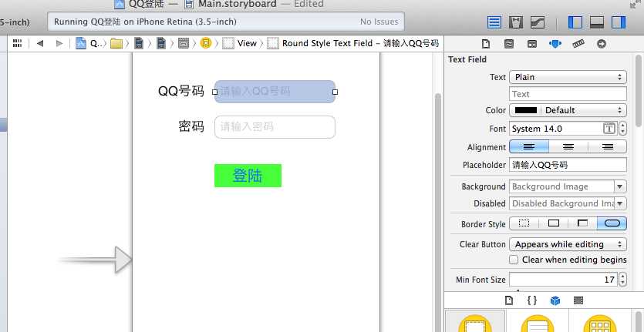This screenshot has height=332, width=644.
Task: Select the green 登陆 button on canvas
Action: [248, 176]
